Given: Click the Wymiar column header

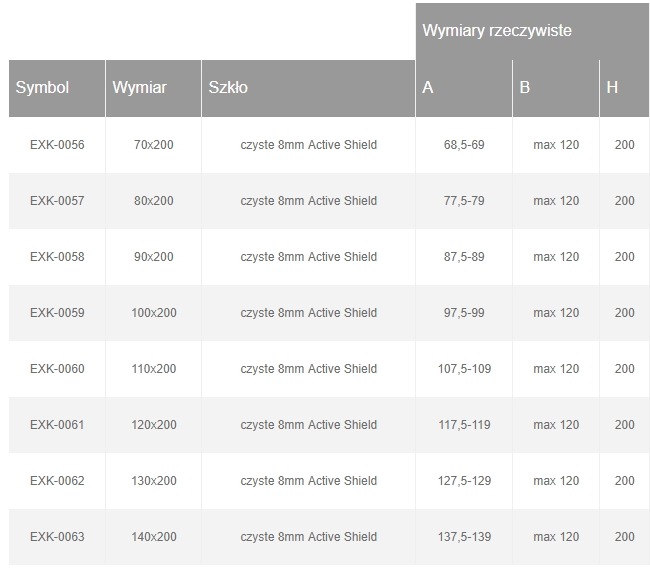Looking at the screenshot, I should [x=140, y=88].
